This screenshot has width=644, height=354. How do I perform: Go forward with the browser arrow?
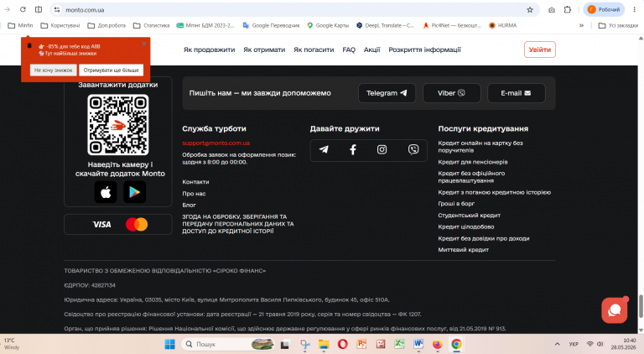[8, 9]
